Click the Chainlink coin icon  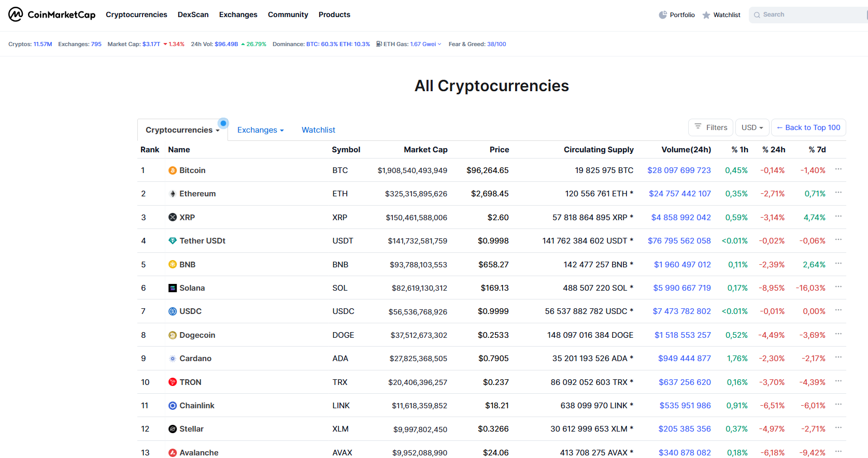click(173, 406)
